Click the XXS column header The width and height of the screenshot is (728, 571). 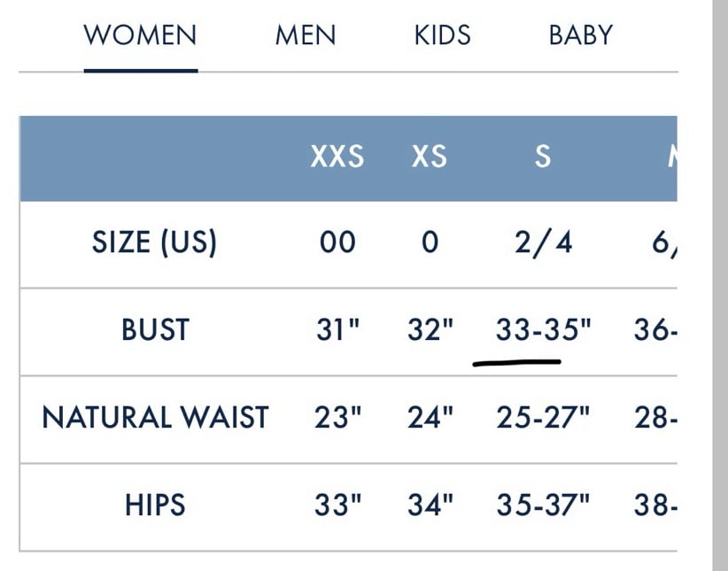(x=337, y=156)
